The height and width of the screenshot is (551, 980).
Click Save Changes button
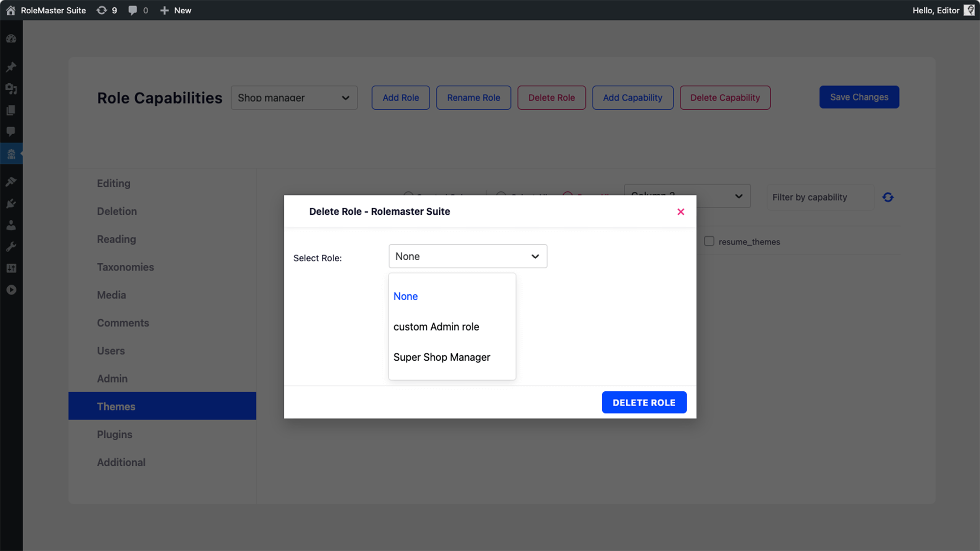(860, 97)
